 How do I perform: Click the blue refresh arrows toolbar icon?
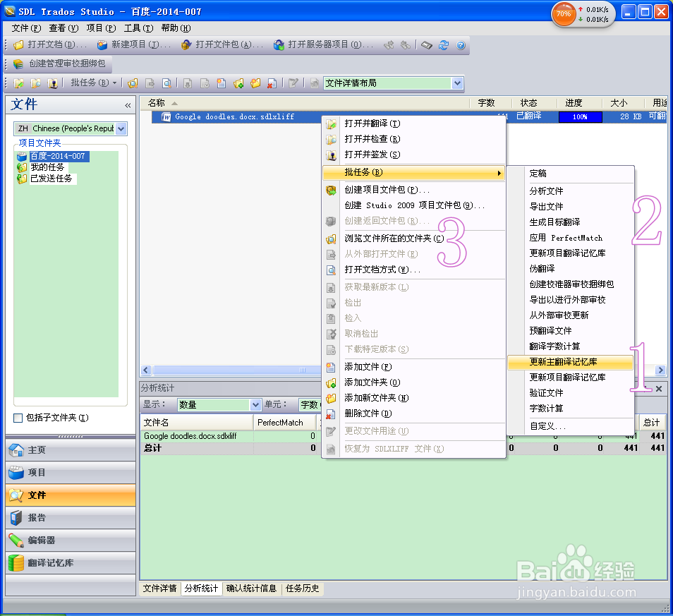pos(443,44)
